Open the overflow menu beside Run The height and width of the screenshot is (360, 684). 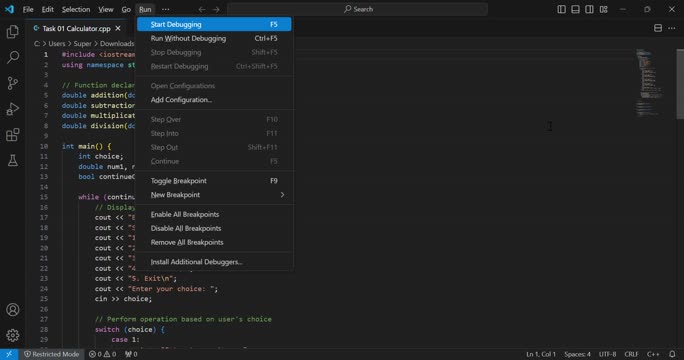(x=165, y=9)
